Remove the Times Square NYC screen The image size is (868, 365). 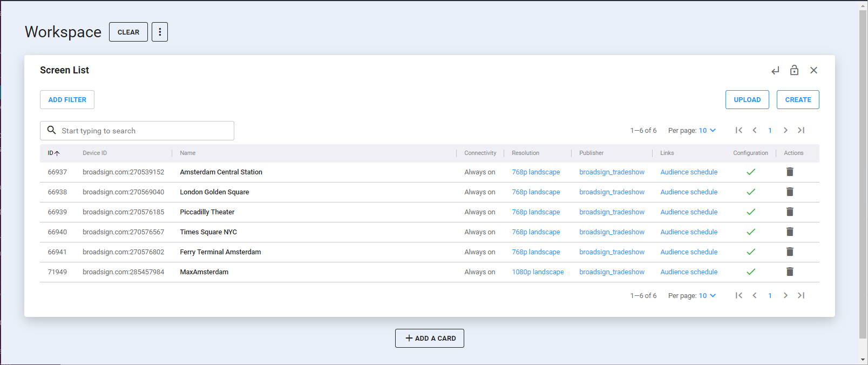790,232
